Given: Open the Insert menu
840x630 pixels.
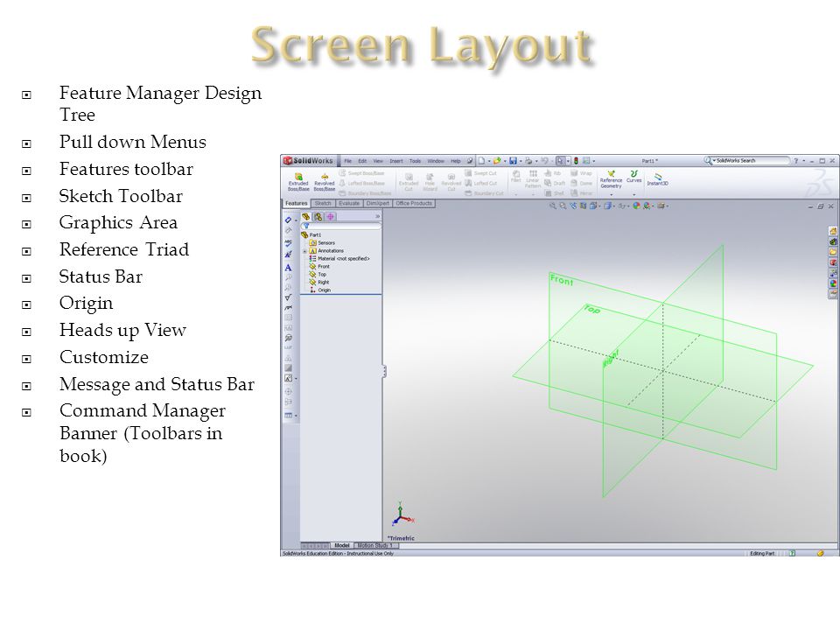Looking at the screenshot, I should (395, 161).
